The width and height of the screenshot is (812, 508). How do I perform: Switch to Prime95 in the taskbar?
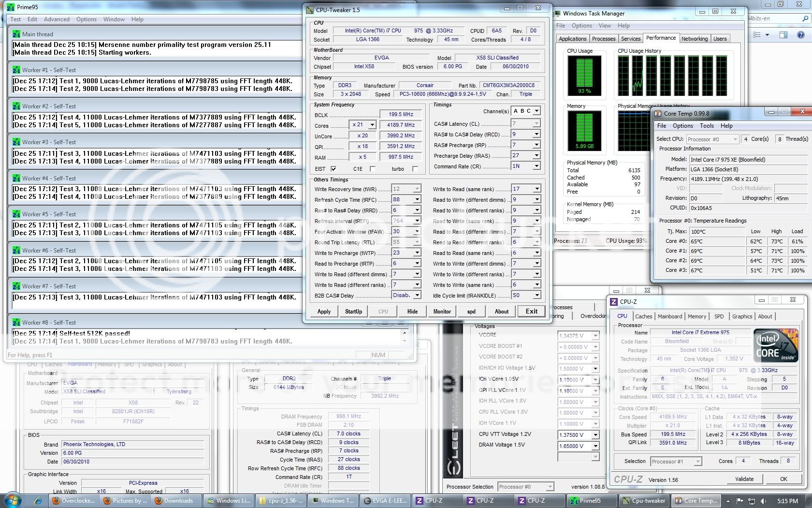[590, 501]
